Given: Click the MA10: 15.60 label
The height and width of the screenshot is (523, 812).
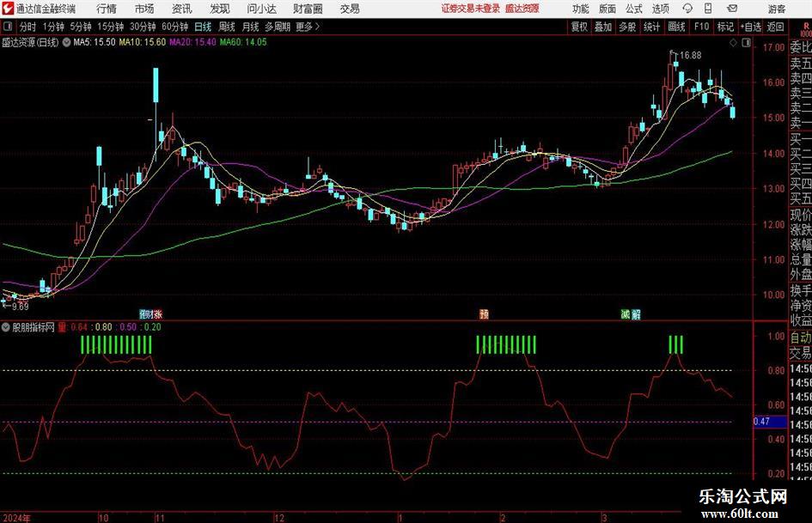Looking at the screenshot, I should click(x=143, y=42).
